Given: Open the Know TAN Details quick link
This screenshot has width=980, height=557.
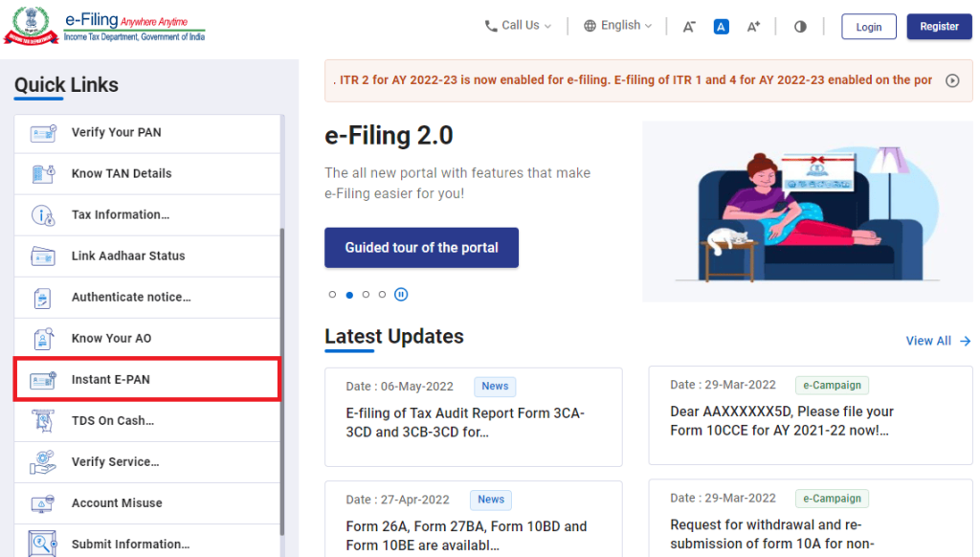Looking at the screenshot, I should tap(147, 174).
